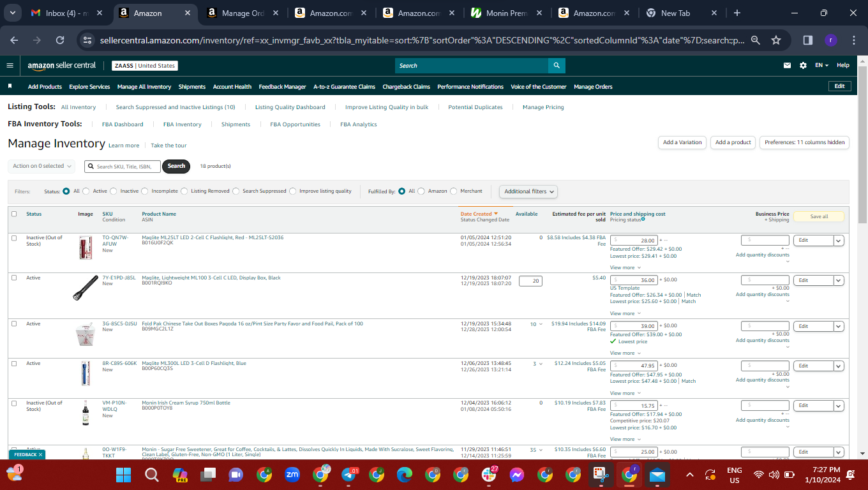Image resolution: width=868 pixels, height=490 pixels.
Task: Open a new browser tab with the plus icon
Action: tap(737, 13)
